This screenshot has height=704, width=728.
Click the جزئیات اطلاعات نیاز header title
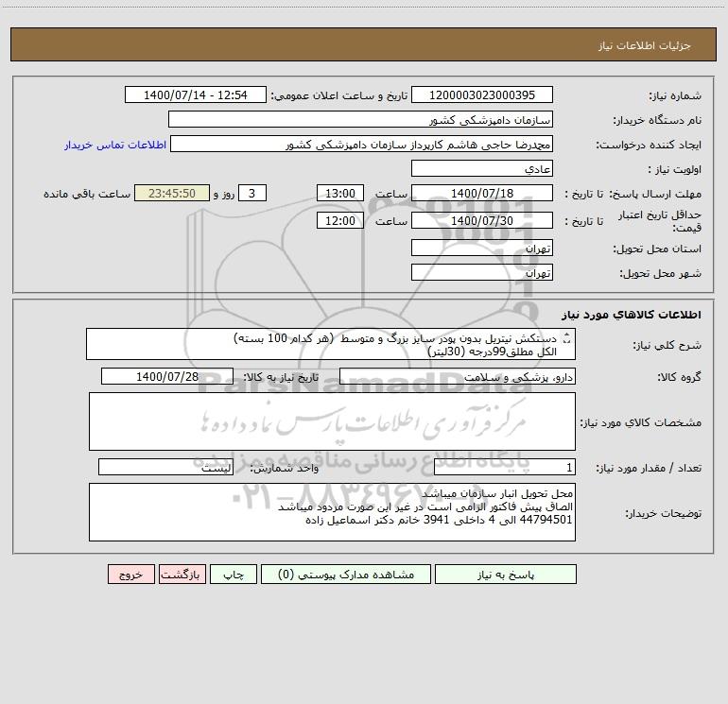(644, 45)
